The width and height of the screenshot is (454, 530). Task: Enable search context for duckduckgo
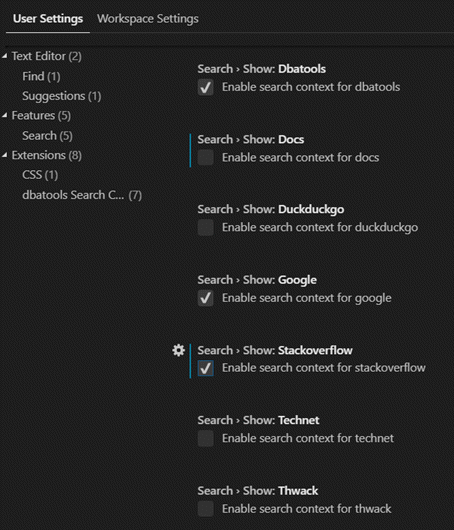coord(206,227)
